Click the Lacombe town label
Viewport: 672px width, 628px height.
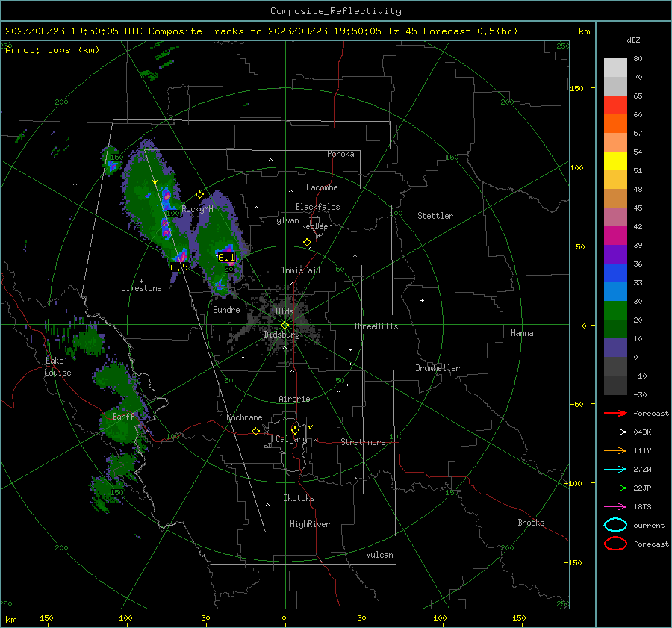pos(322,187)
